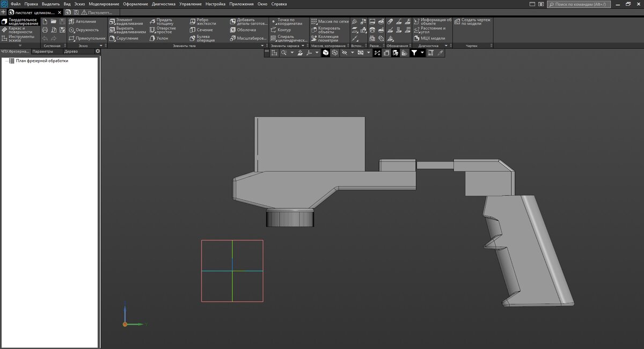Open the tree panel settings gear

click(x=98, y=52)
